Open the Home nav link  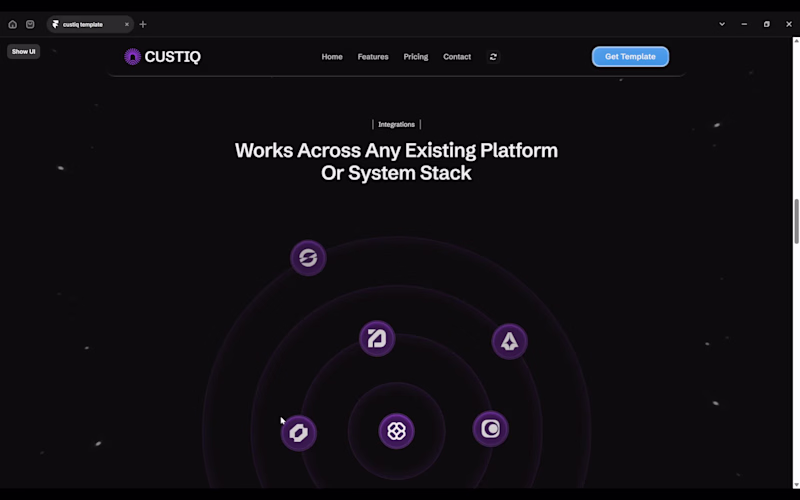pos(332,57)
